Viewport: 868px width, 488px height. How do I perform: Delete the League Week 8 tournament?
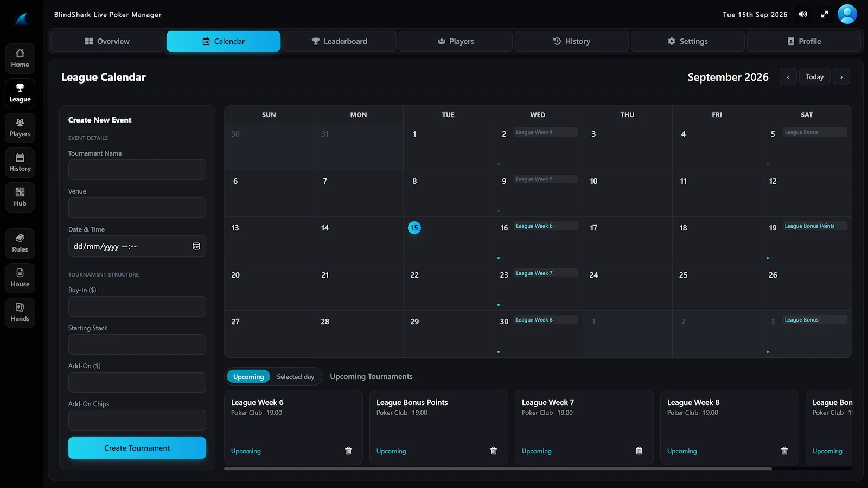point(784,451)
